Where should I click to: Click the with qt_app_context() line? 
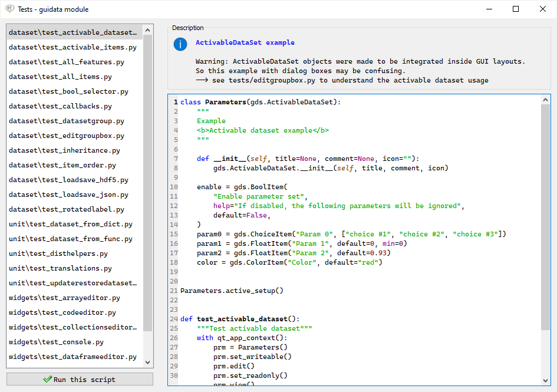coord(242,338)
